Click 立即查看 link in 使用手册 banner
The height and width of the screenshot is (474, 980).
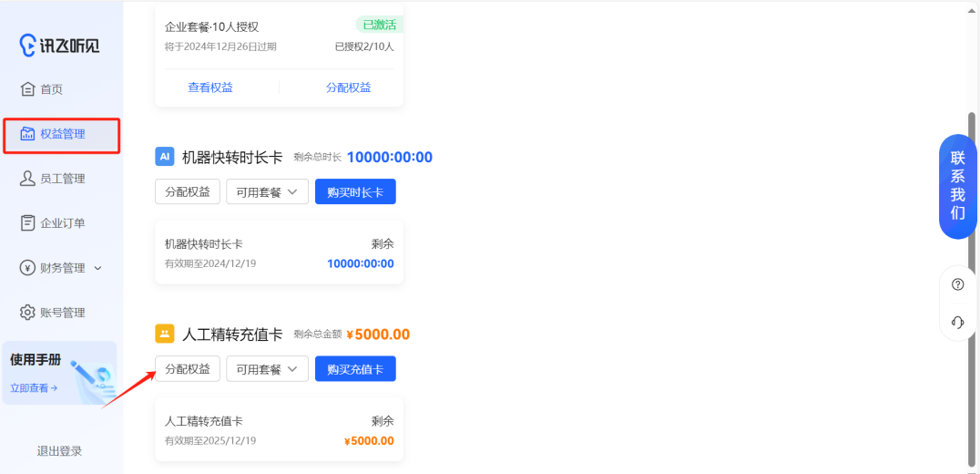click(x=34, y=387)
